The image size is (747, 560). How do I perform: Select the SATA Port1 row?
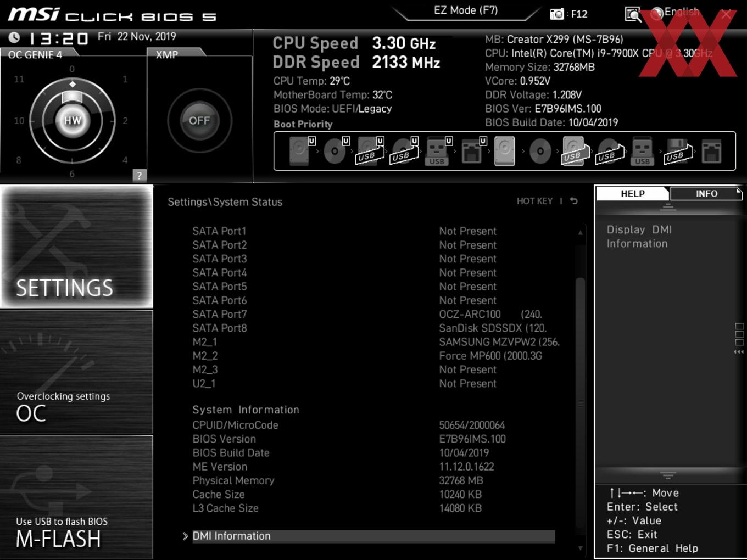pyautogui.click(x=374, y=231)
